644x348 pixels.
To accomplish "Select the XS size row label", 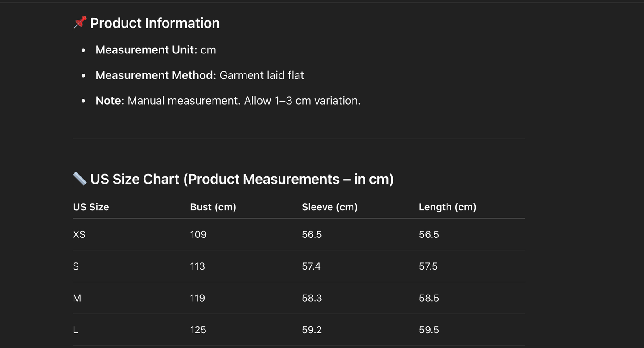I will 79,235.
